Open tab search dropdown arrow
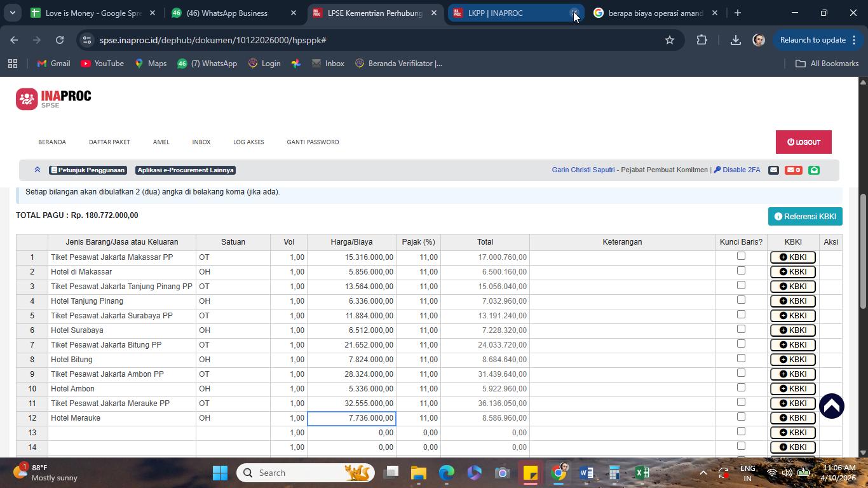Screen dimensions: 868x488 coord(12,13)
